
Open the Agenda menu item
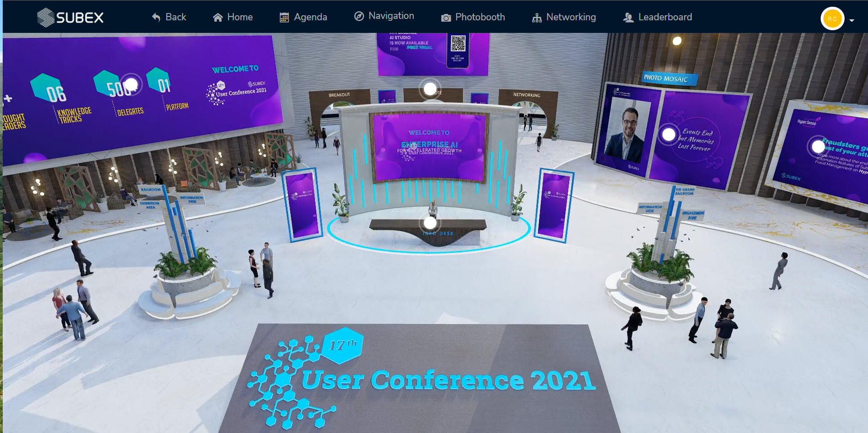[x=310, y=17]
